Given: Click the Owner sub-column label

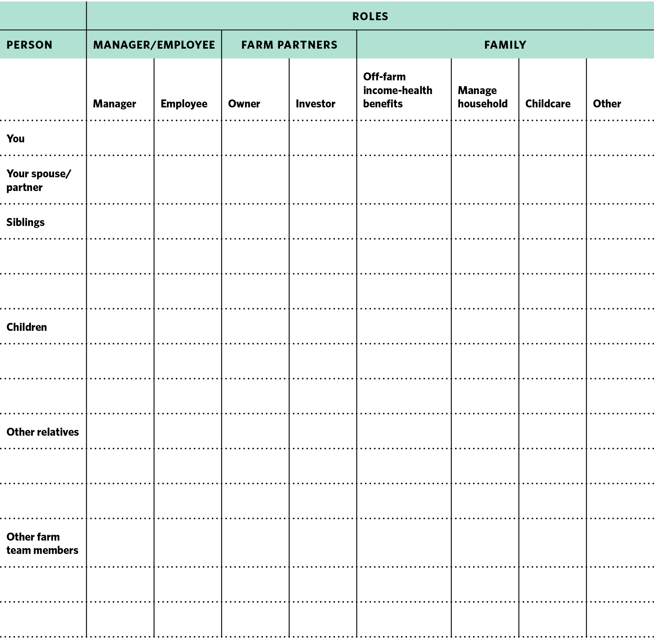Looking at the screenshot, I should coord(244,104).
